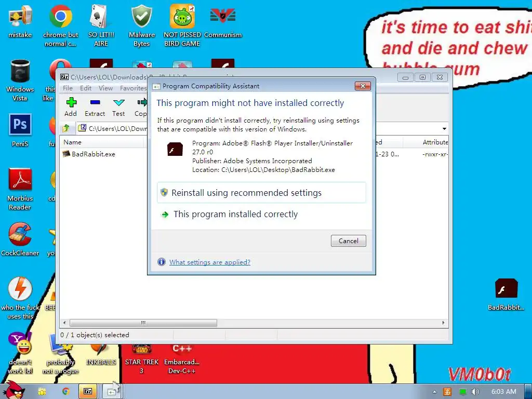
Task: Sort by the Name column header
Action: click(x=102, y=142)
